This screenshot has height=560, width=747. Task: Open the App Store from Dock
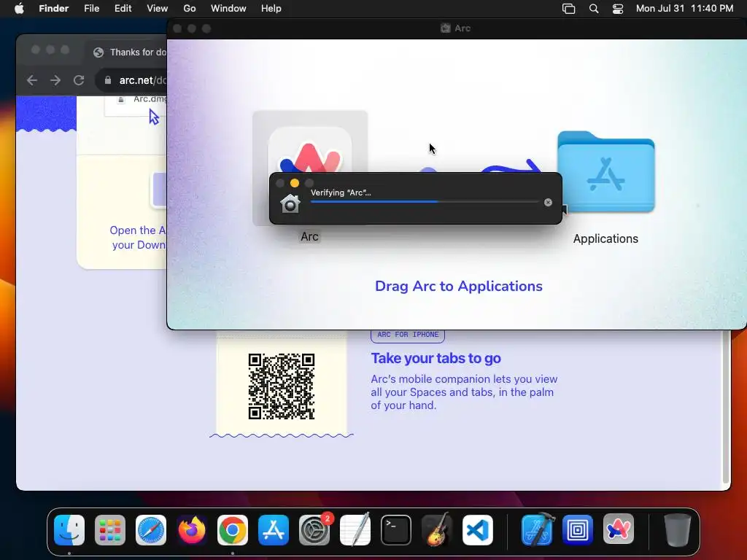(x=274, y=529)
